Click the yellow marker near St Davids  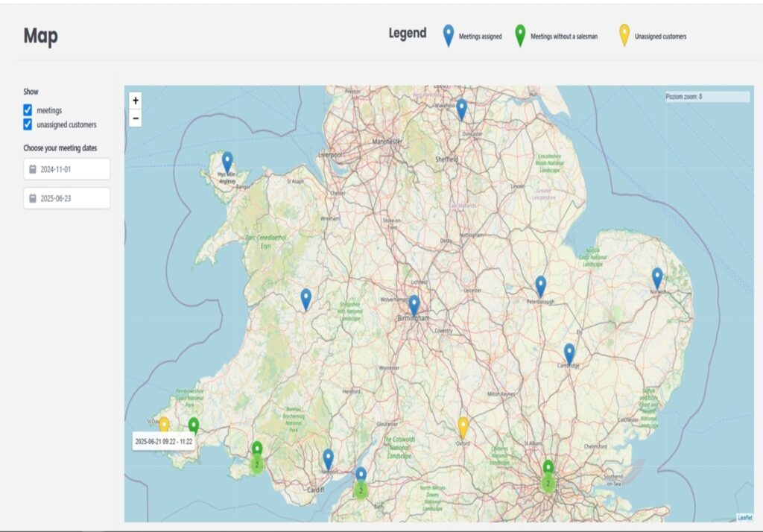164,425
